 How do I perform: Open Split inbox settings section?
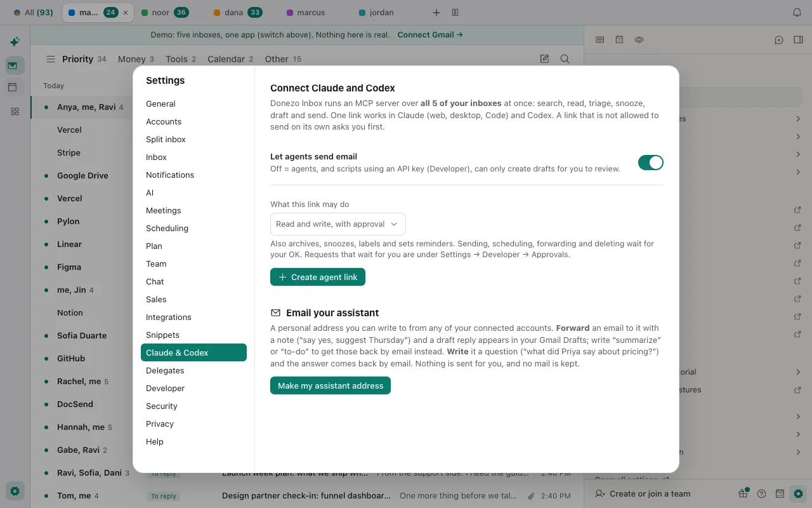tap(193, 139)
